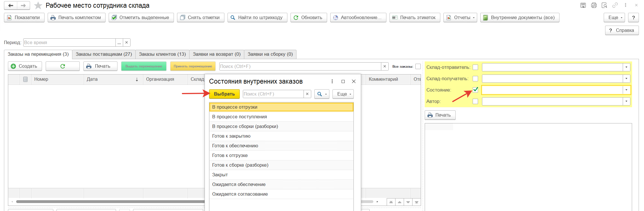The height and width of the screenshot is (211, 644).
Task: Open period selection with ellipsis button
Action: point(119,42)
